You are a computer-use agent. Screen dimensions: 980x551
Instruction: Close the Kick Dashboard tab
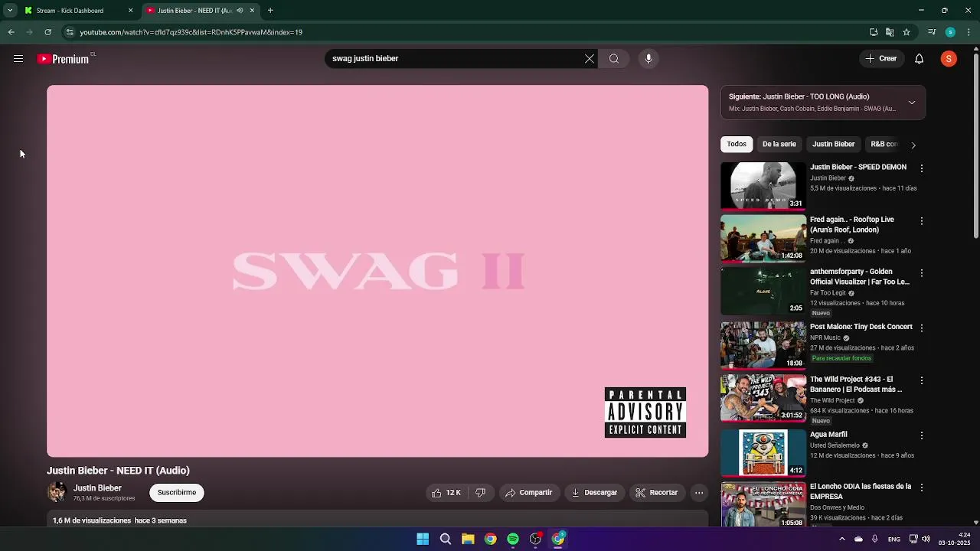(130, 11)
